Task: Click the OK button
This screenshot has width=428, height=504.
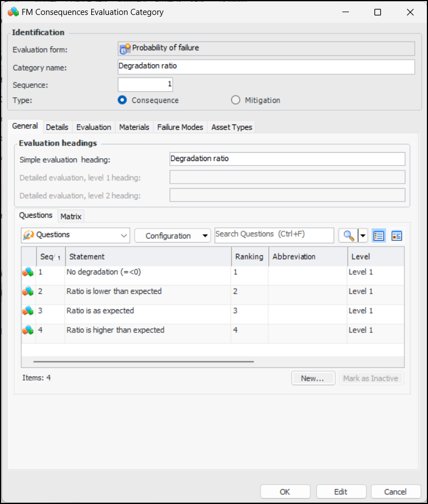Action: click(285, 492)
